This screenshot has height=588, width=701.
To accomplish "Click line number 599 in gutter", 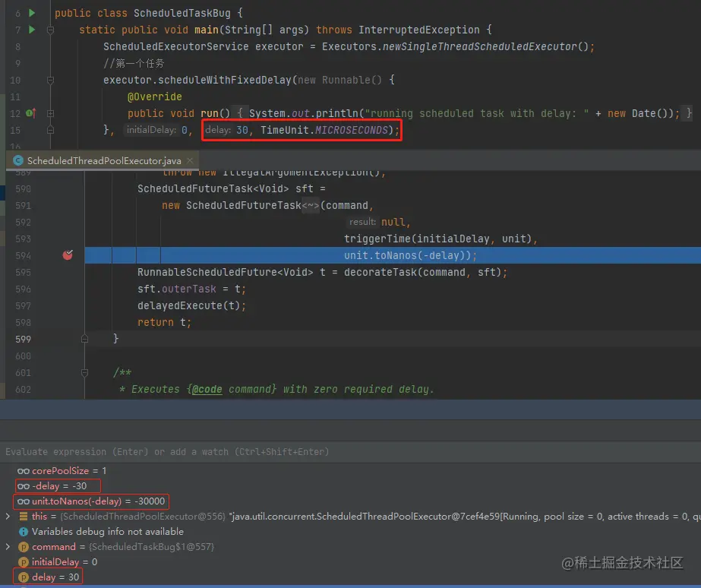I will click(24, 340).
